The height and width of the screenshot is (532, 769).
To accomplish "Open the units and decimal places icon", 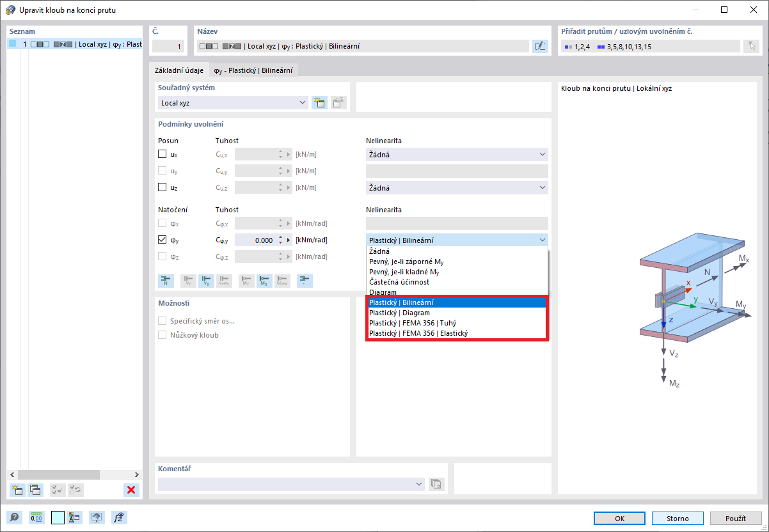I will point(36,518).
